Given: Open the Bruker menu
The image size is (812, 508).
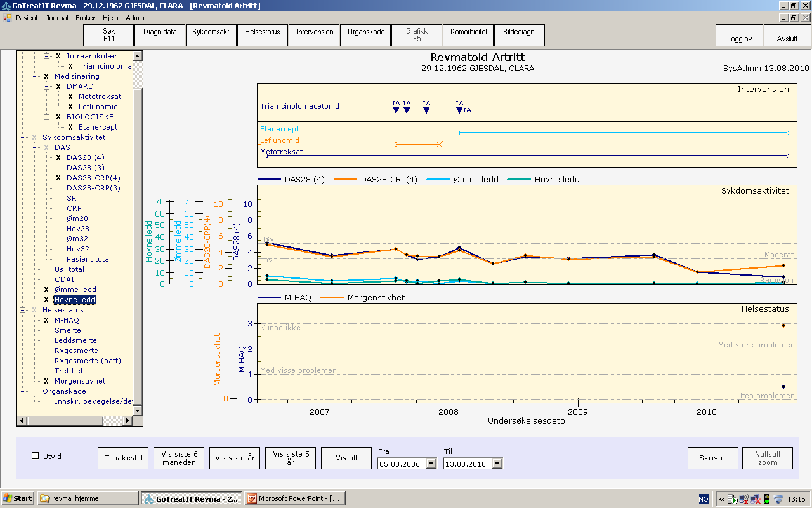Looking at the screenshot, I should (85, 18).
